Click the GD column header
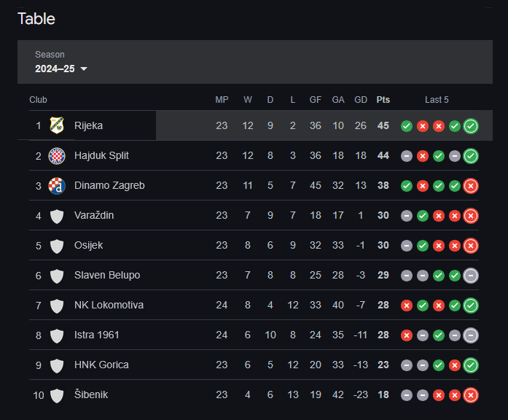 361,100
